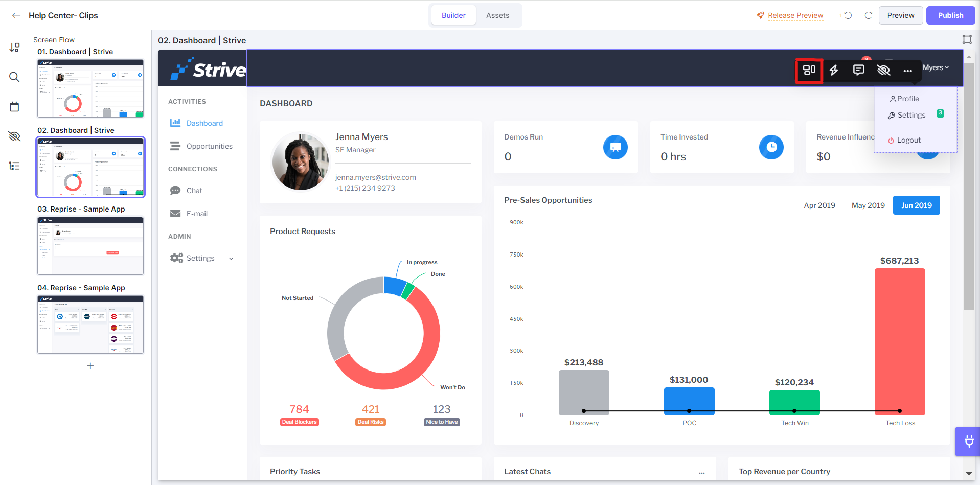The height and width of the screenshot is (485, 980).
Task: Choose Logout from the user menu
Action: (904, 140)
